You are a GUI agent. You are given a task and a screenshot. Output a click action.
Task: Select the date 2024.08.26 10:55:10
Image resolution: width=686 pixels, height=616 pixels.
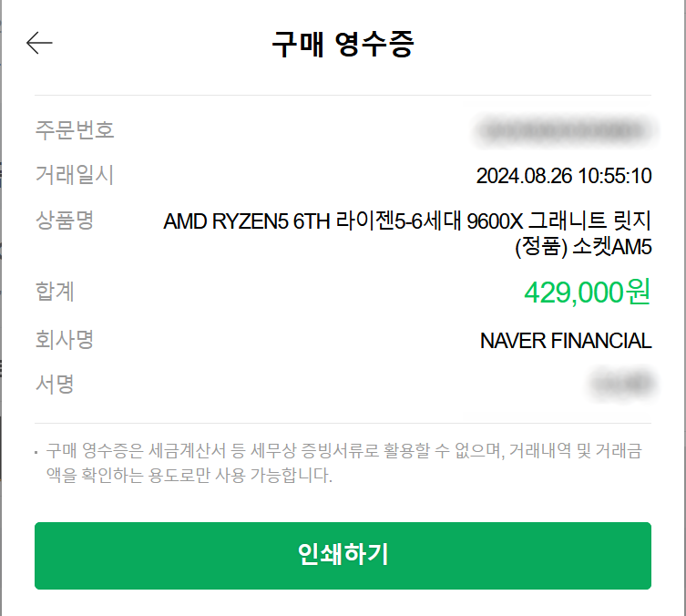point(564,176)
